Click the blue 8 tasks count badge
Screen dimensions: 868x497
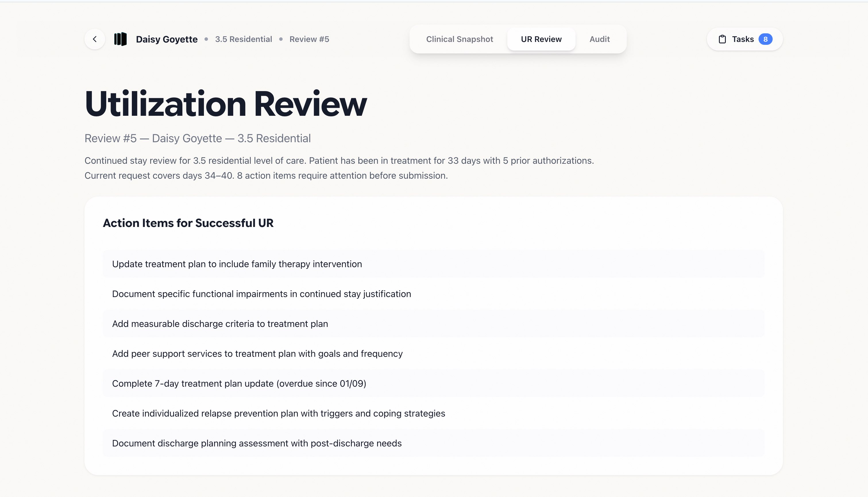(x=765, y=39)
